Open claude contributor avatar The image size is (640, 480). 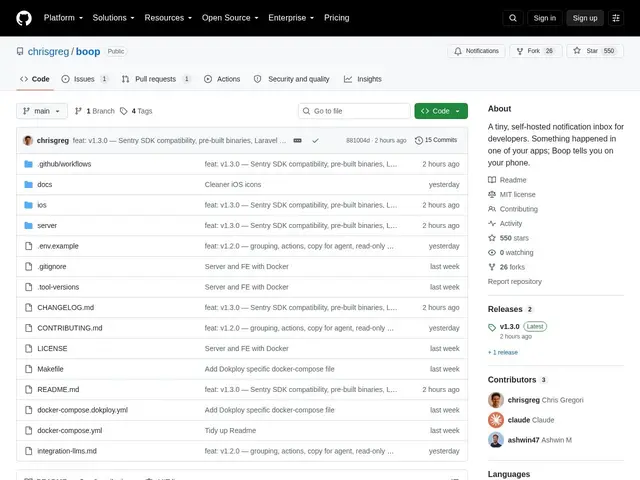tap(496, 420)
